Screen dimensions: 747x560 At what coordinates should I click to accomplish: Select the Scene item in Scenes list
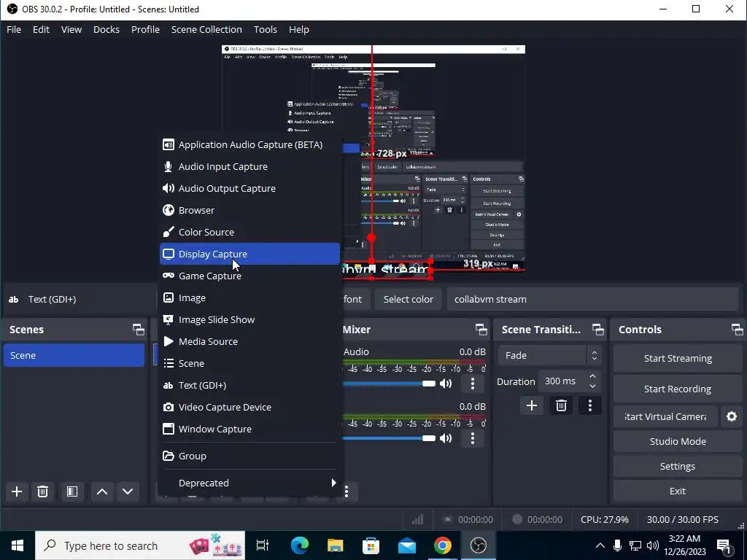pyautogui.click(x=74, y=356)
